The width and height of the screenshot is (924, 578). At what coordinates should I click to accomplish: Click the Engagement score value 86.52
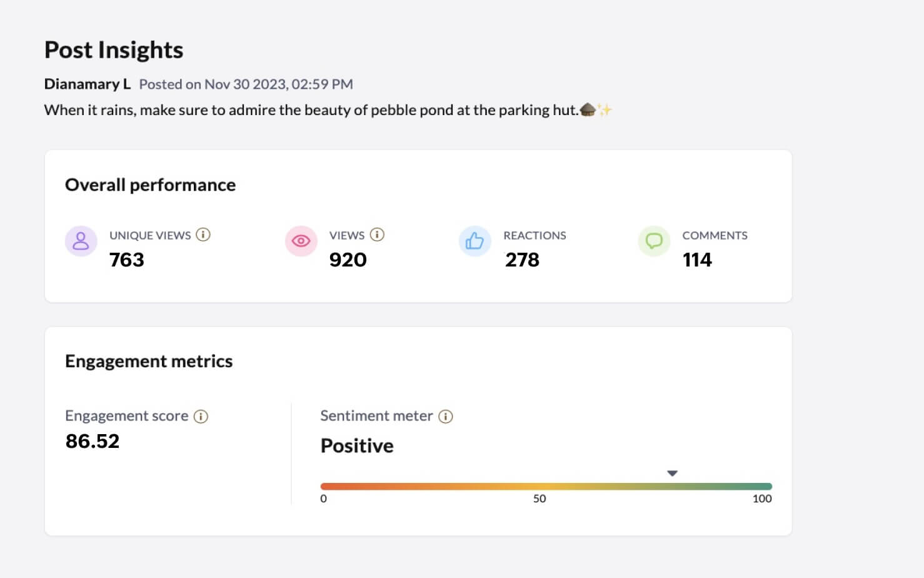tap(93, 441)
